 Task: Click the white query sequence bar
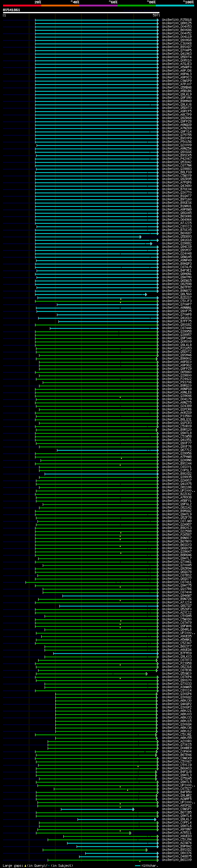81,13
